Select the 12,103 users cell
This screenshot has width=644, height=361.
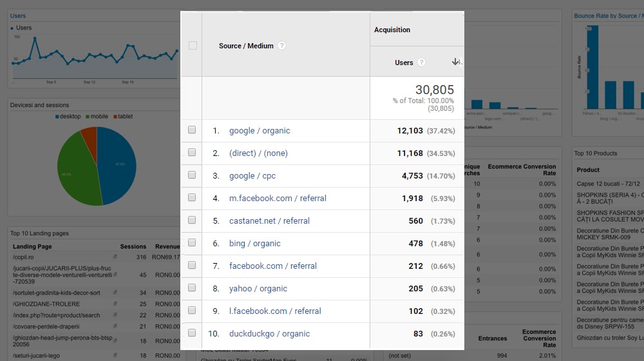tap(410, 131)
